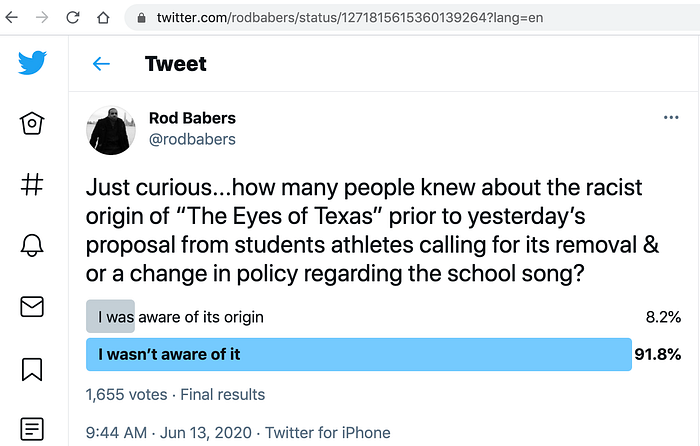Open the Notifications bell icon
The height and width of the screenshot is (446, 700).
pos(32,245)
